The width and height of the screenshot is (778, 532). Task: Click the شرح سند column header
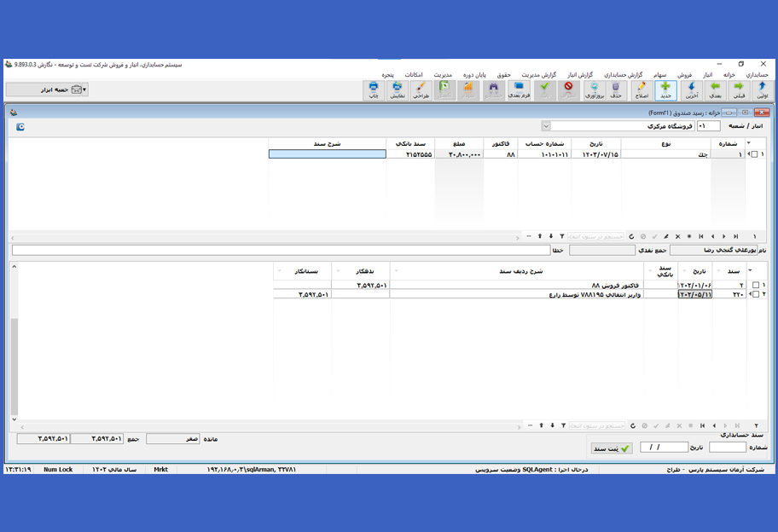click(327, 143)
